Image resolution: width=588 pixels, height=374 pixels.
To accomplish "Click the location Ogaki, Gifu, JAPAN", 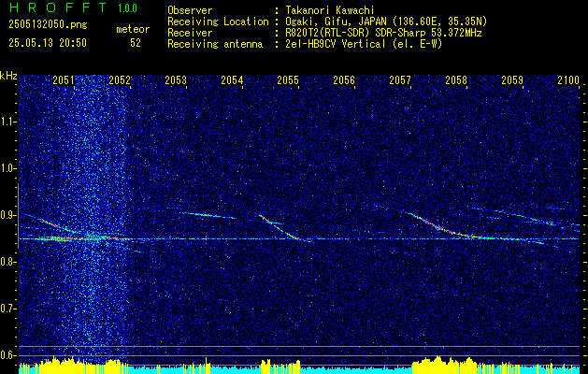I will [336, 22].
